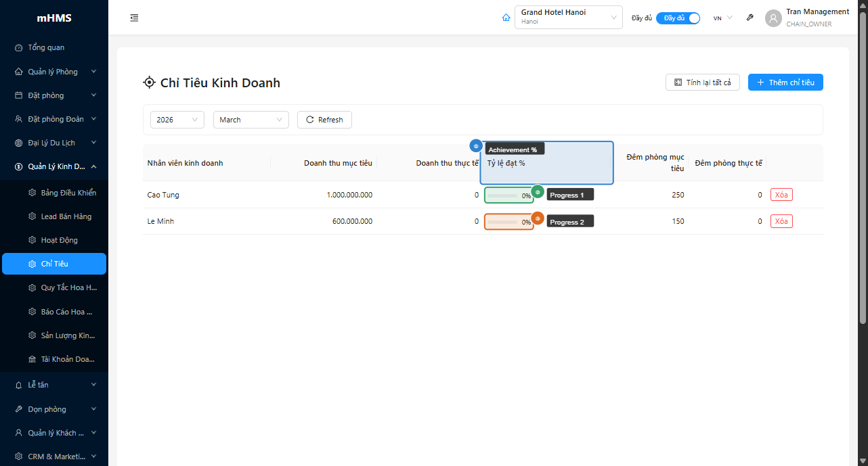Open the March month dropdown
868x466 pixels.
[x=251, y=120]
